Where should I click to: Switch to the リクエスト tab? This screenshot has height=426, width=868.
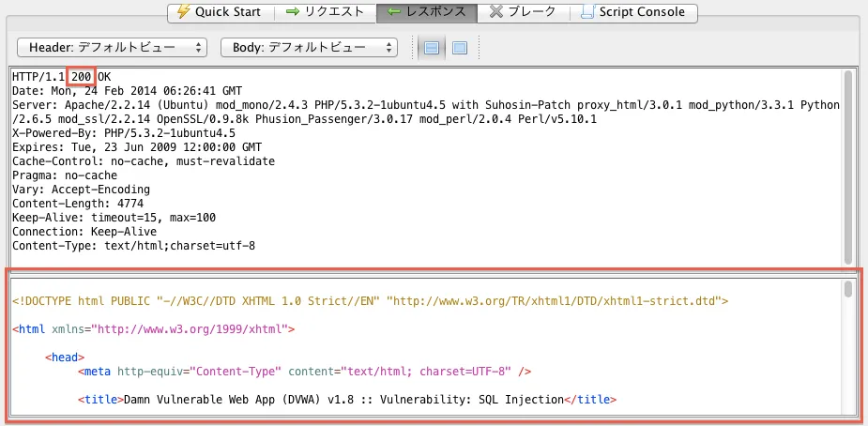325,12
